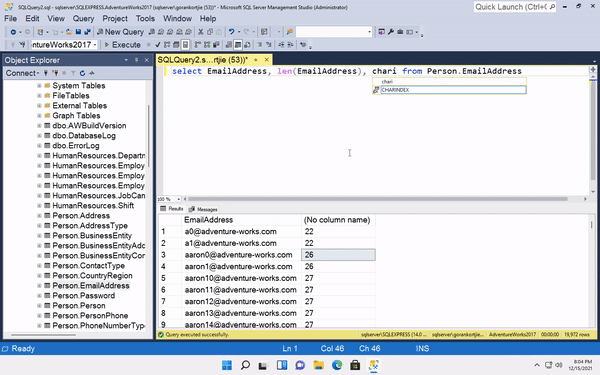Open the Project menu

tap(115, 18)
